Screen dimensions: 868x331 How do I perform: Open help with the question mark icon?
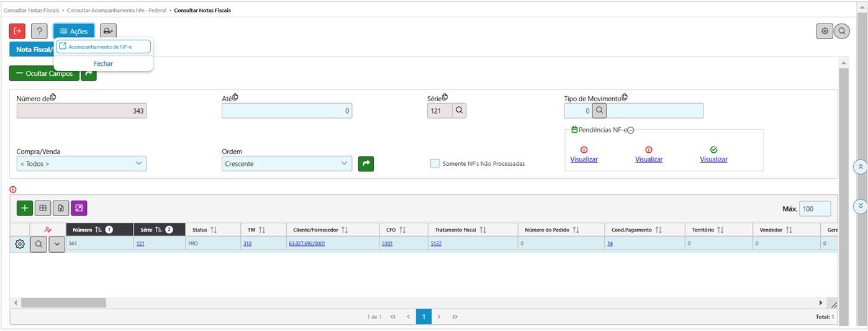(39, 31)
